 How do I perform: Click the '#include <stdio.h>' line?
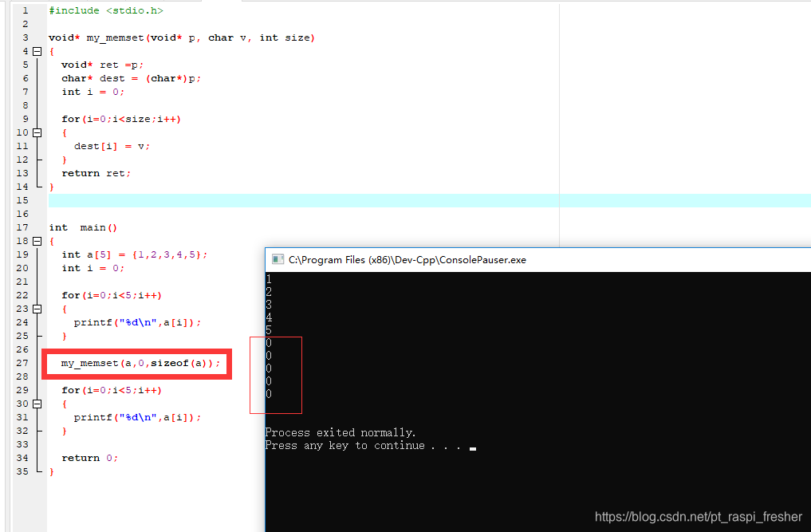(106, 10)
